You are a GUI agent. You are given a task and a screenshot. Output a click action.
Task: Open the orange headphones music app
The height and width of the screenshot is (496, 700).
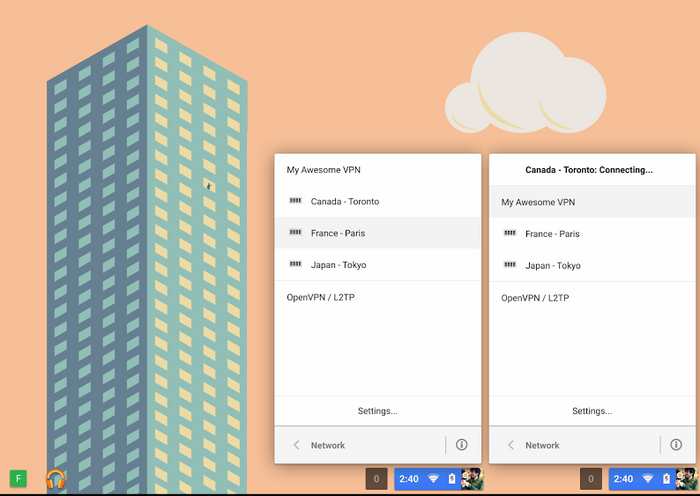point(55,479)
